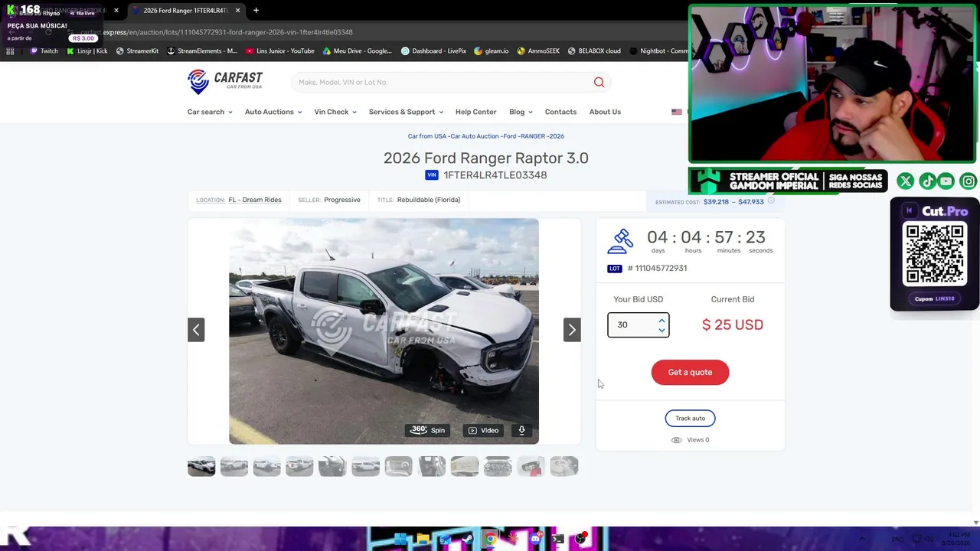The width and height of the screenshot is (980, 551).
Task: Follow the breadcrumb link to Car from USA
Action: click(426, 136)
